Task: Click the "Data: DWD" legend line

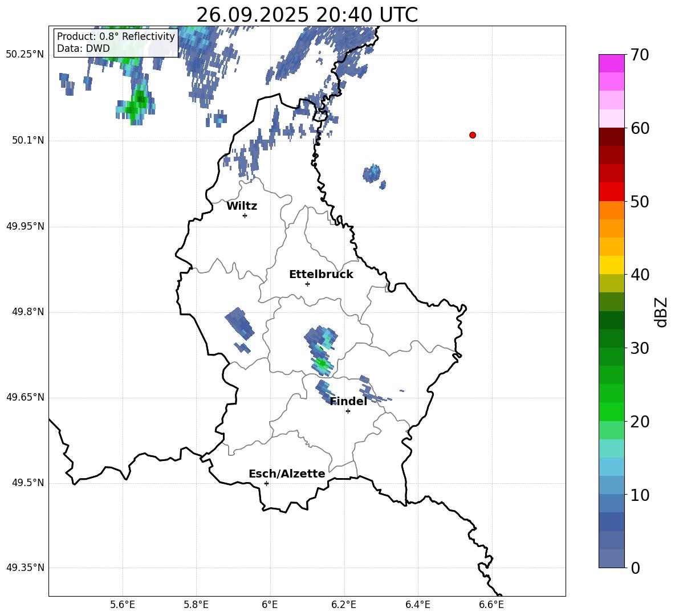Action: point(83,48)
